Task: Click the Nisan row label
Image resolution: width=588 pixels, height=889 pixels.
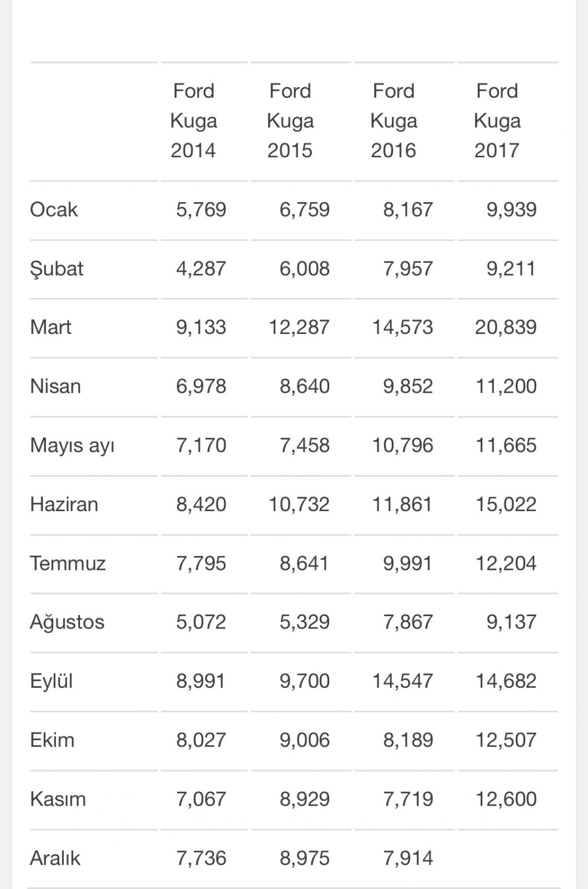Action: pyautogui.click(x=55, y=386)
